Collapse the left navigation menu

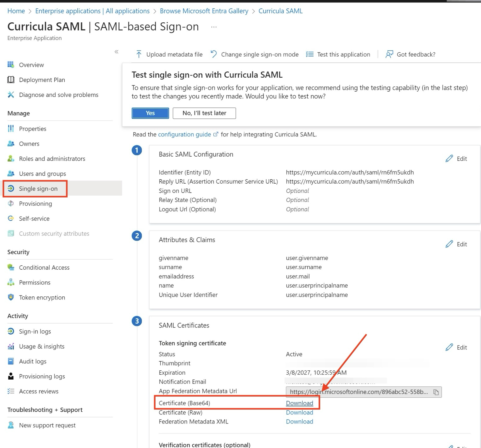117,52
